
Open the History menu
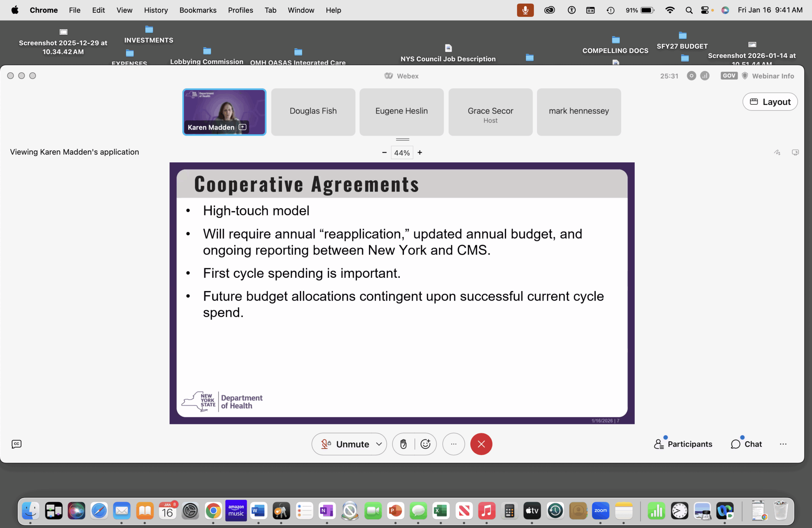tap(155, 10)
